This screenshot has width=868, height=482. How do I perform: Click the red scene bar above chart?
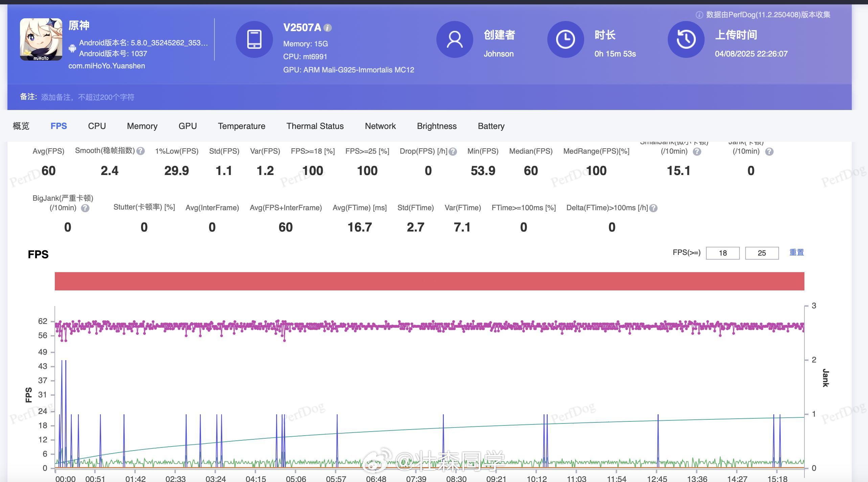click(430, 281)
